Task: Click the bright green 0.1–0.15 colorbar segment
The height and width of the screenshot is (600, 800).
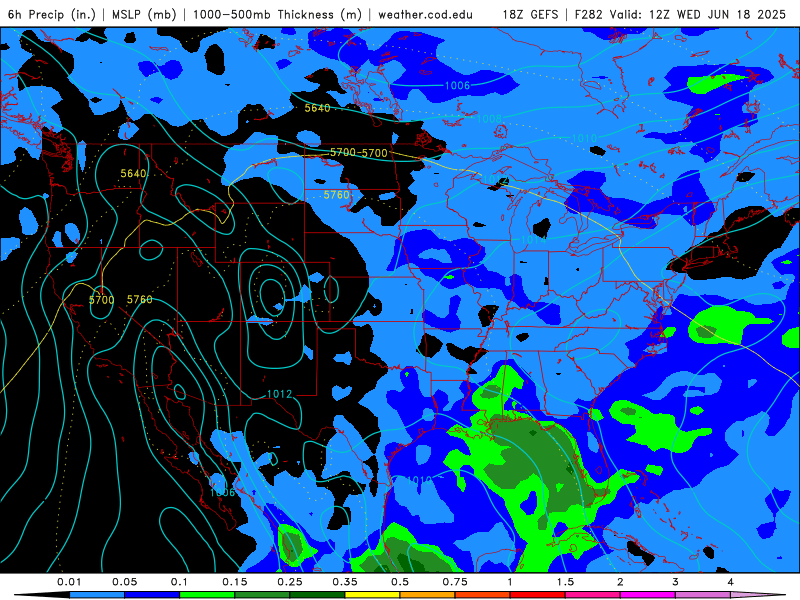Action: click(x=207, y=595)
